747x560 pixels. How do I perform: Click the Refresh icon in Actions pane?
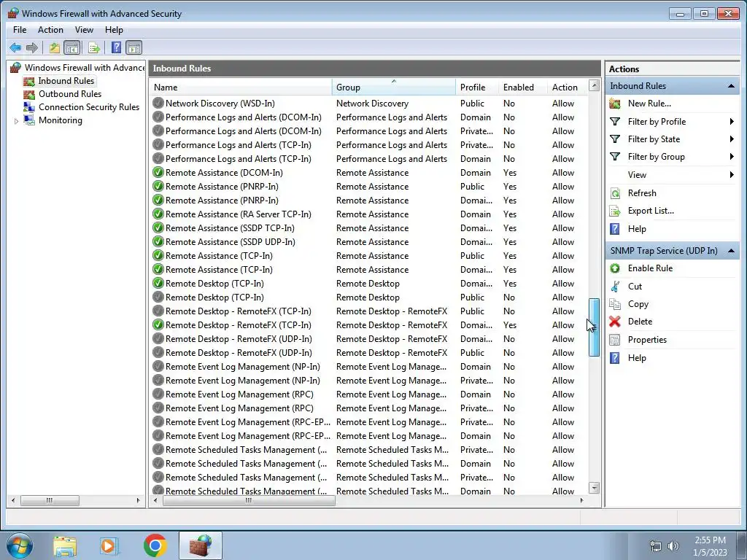coord(615,192)
